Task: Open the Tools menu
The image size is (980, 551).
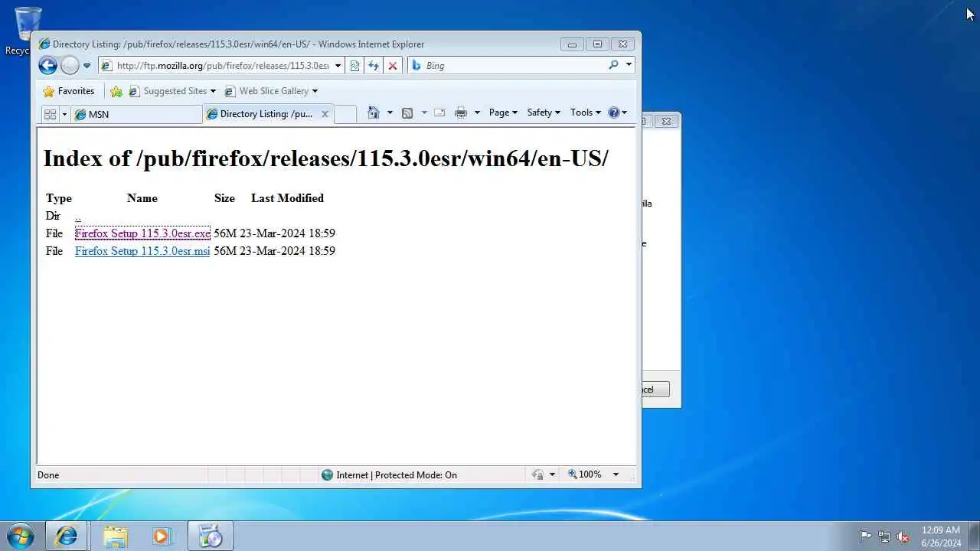Action: tap(585, 112)
